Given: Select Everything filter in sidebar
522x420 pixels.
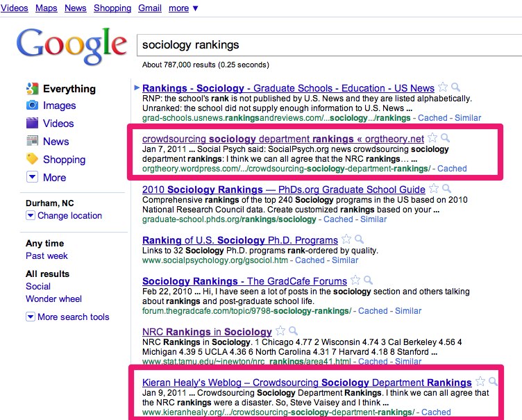Looking at the screenshot, I should [69, 89].
